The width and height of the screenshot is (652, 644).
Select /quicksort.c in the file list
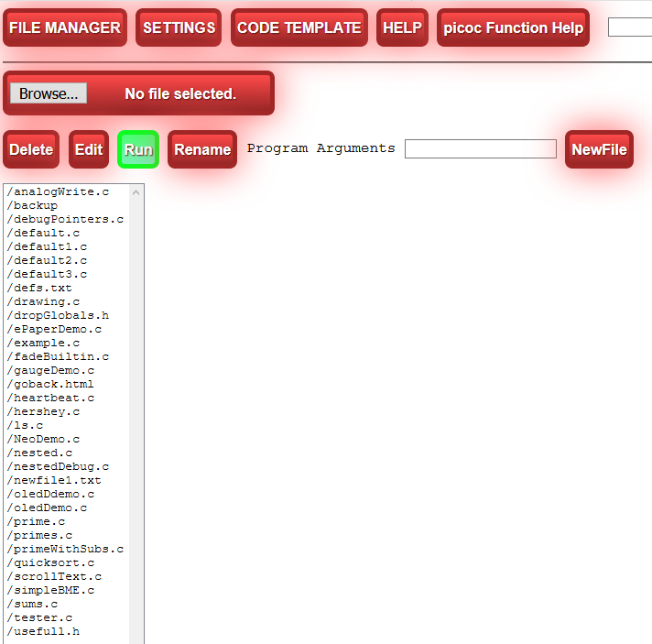pos(67,562)
